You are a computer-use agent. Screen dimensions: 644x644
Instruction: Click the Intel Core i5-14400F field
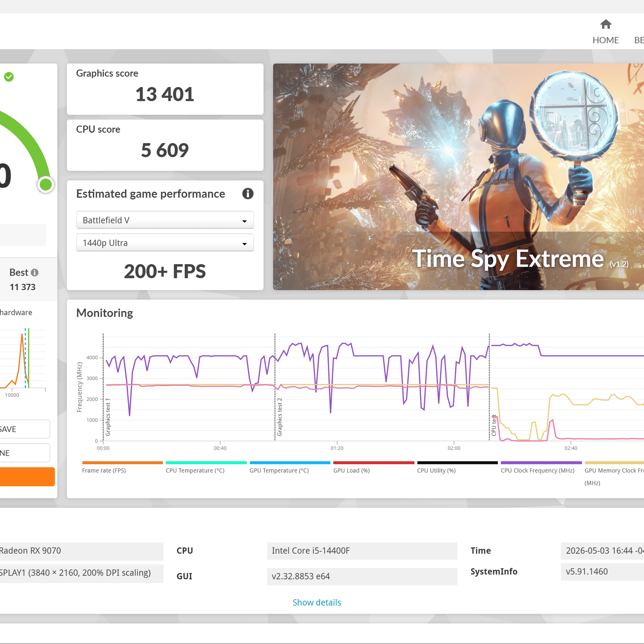point(362,551)
